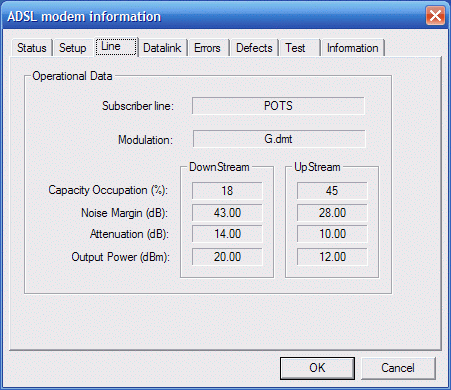
Task: Click the Capacity Occupation (%) label
Action: pyautogui.click(x=108, y=190)
